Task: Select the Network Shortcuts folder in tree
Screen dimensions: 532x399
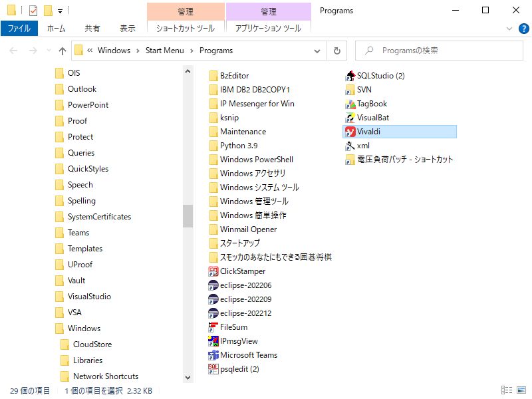Action: 106,376
